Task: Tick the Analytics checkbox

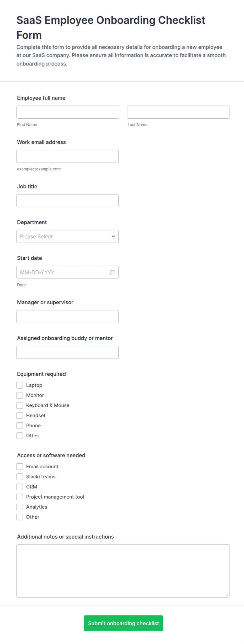Action: (20, 507)
